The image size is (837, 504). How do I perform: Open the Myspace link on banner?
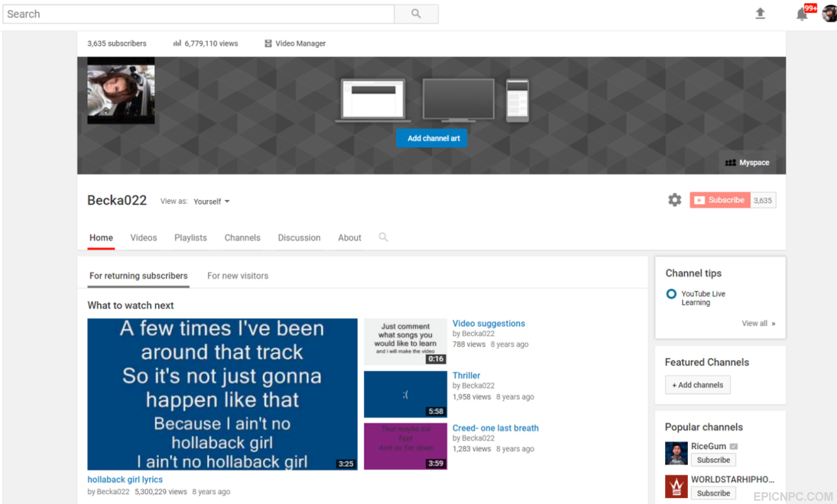click(x=747, y=163)
